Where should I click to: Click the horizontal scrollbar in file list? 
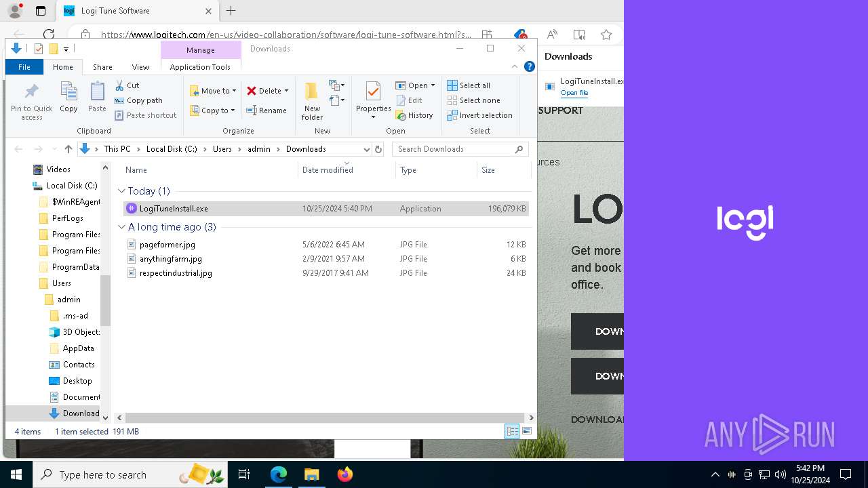click(x=325, y=418)
